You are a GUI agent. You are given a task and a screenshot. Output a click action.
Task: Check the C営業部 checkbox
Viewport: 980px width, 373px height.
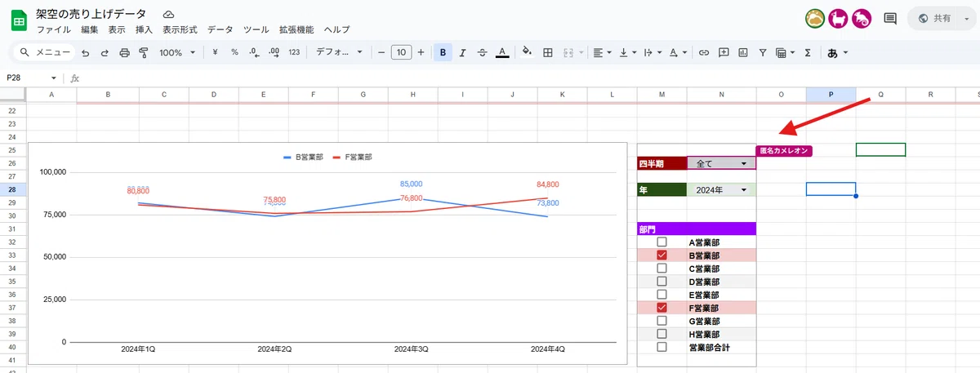coord(661,269)
